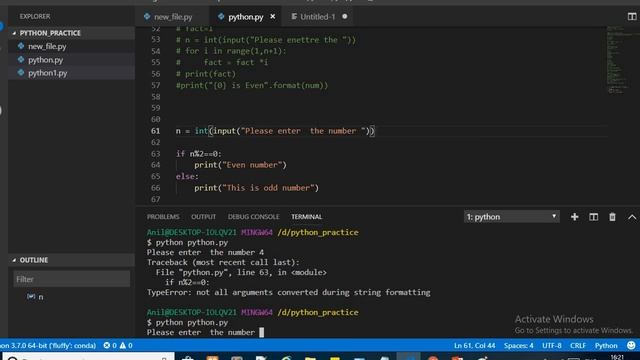Open python1.py in the Explorer
Viewport: 640px width, 360px height.
coord(47,73)
